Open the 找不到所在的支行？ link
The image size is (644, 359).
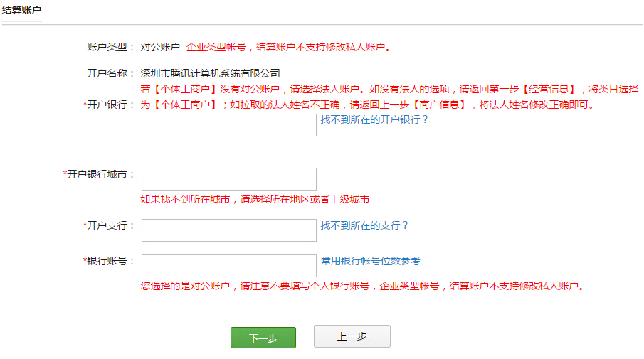click(x=364, y=225)
